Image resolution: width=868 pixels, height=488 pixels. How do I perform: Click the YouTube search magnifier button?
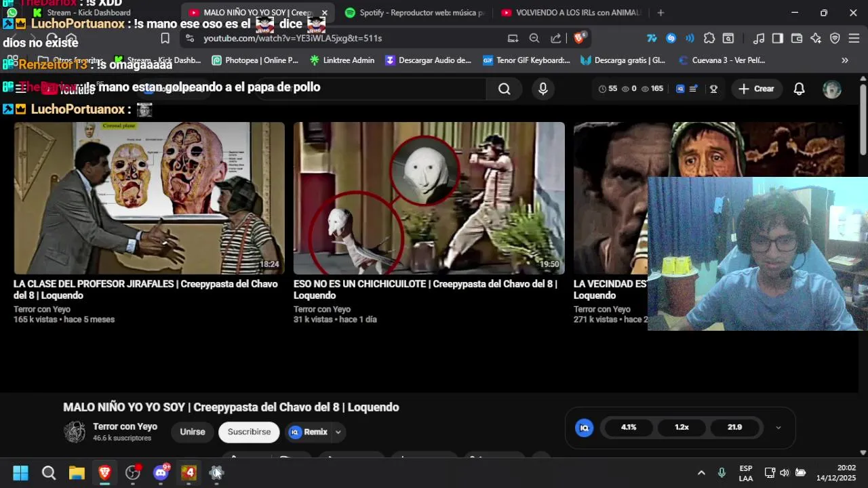[x=504, y=89]
